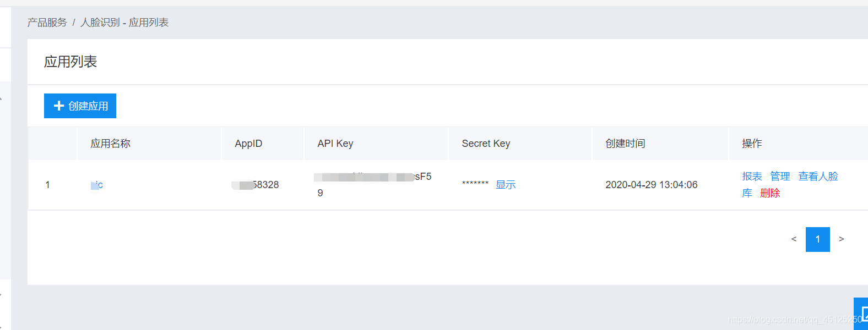Click the AppID column header
Screen dimensions: 868x330
click(248, 144)
